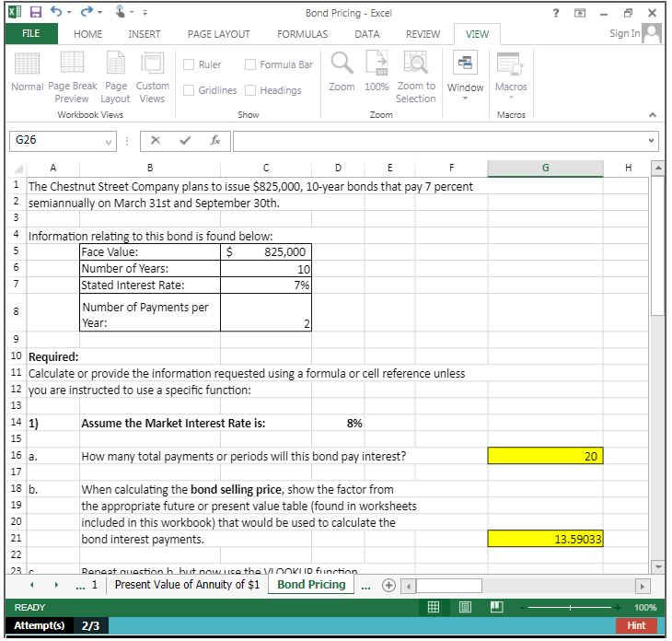Screen dimensions: 672x641
Task: Click the Select All corner triangle
Action: click(17, 168)
